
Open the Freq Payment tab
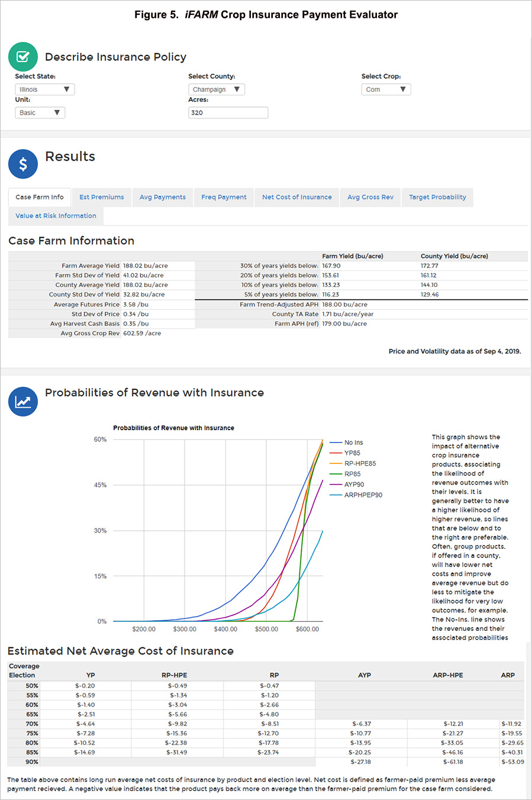224,197
